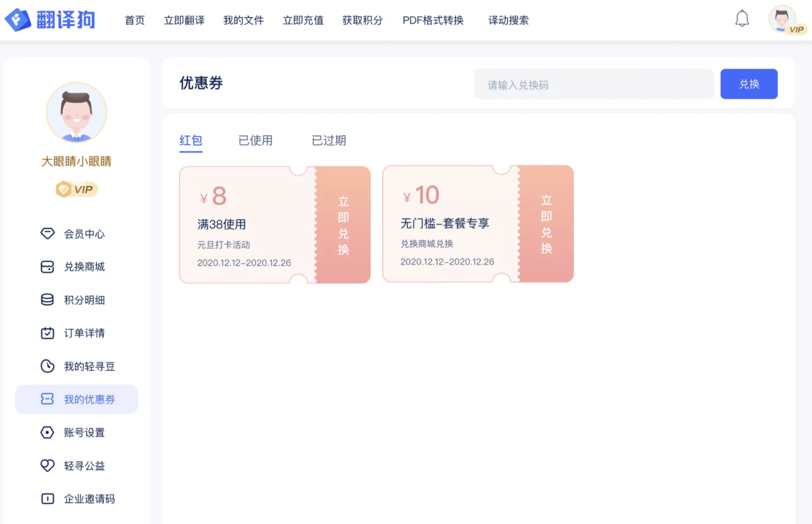Switch to the 已过期 tab
812x524 pixels.
[329, 140]
